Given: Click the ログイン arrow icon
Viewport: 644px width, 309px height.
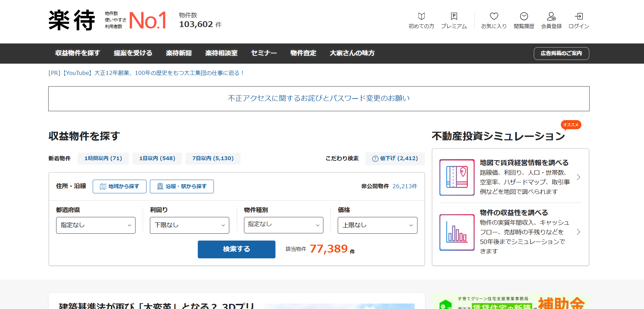Looking at the screenshot, I should coord(579,16).
